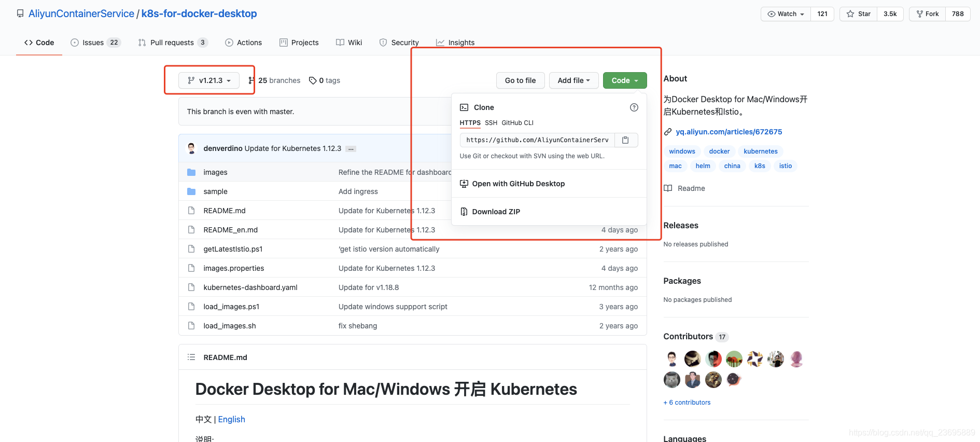This screenshot has width=980, height=442.
Task: Select the SSH clone option
Action: coord(491,123)
